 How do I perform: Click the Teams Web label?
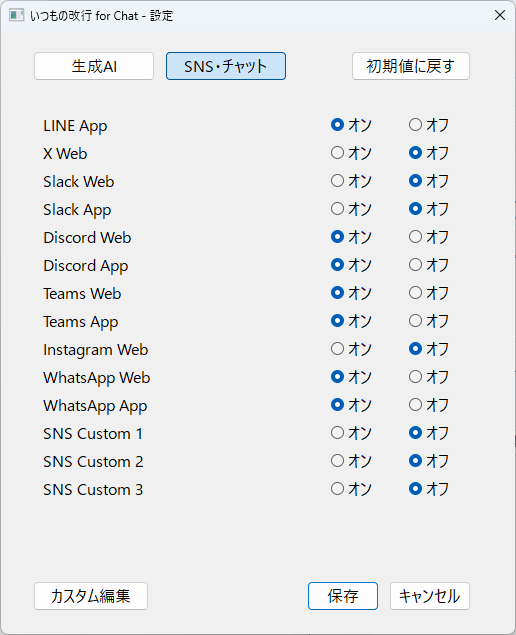click(x=82, y=294)
